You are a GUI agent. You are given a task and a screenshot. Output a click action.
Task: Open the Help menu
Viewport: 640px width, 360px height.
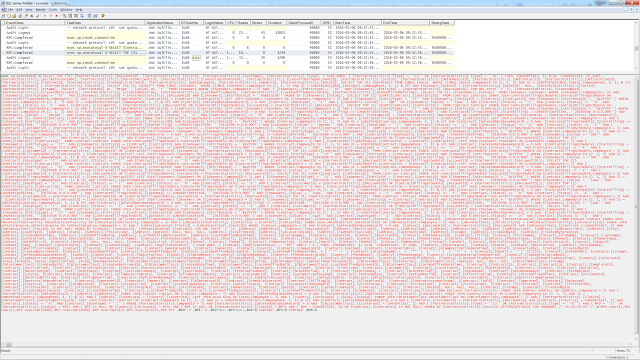tap(79, 10)
